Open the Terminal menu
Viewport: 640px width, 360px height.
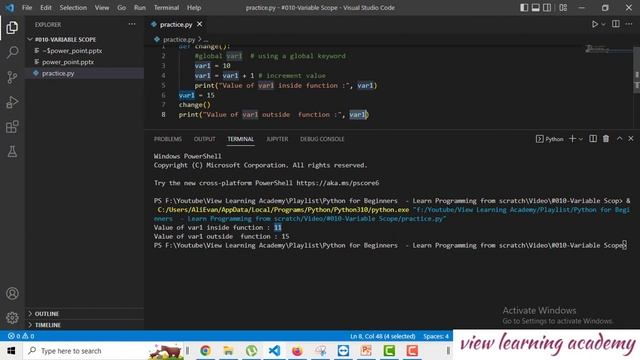click(x=166, y=8)
